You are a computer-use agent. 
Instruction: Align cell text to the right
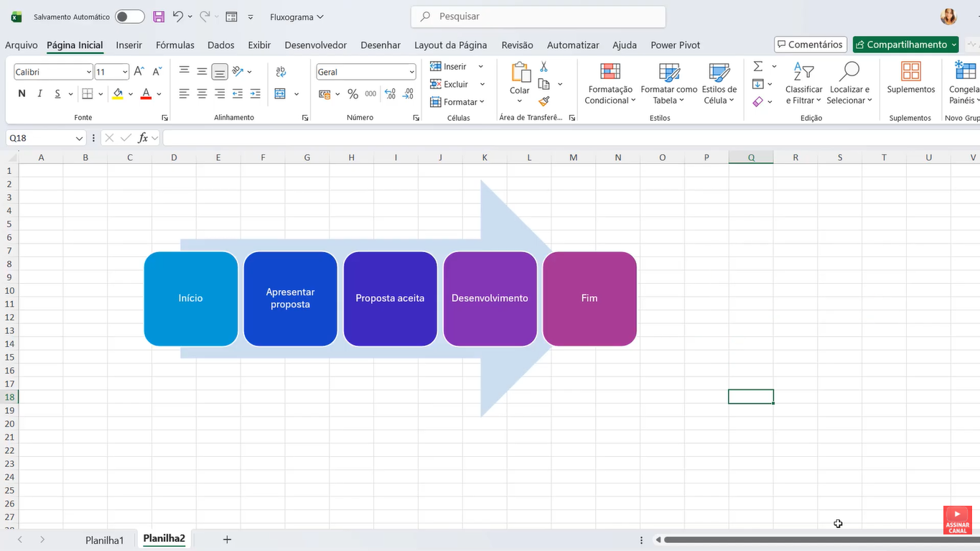pos(220,93)
